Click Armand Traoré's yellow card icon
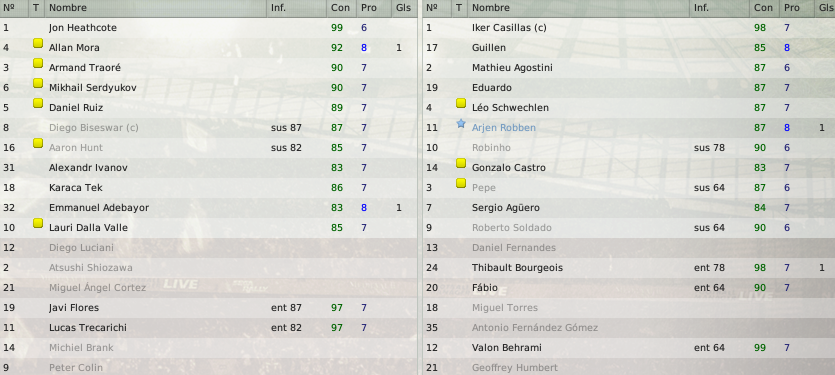Screen dimensions: 835x375 coord(38,63)
